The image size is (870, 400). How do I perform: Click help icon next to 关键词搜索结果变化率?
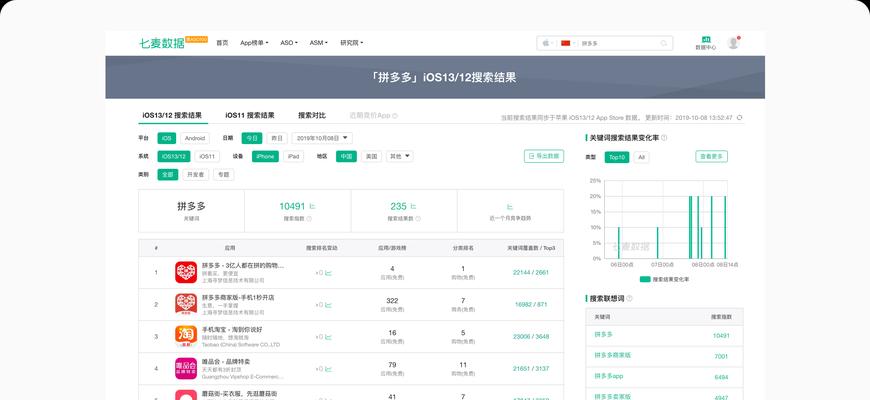[x=664, y=138]
